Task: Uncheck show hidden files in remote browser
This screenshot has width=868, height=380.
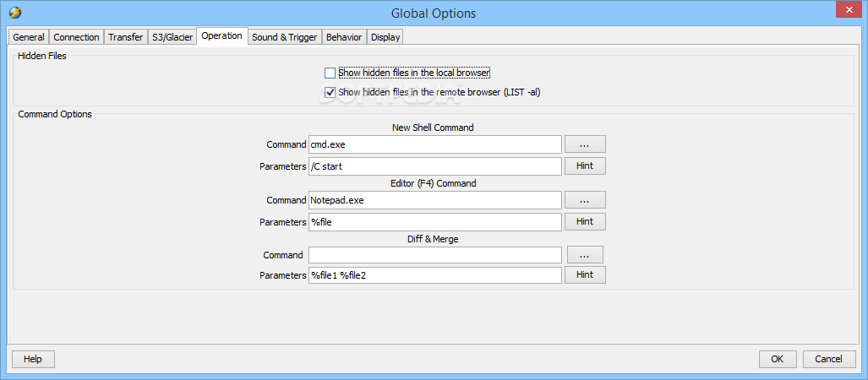Action: 330,92
